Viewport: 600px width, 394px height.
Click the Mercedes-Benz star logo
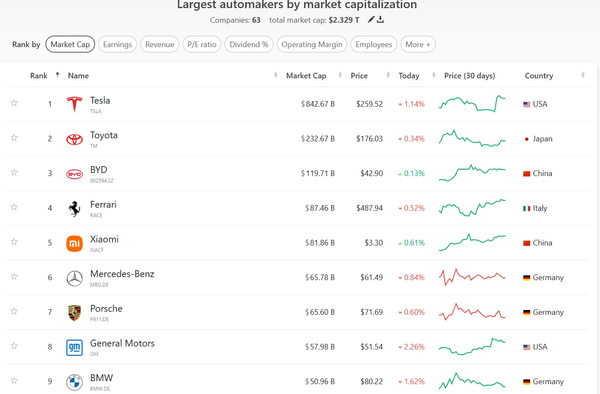74,278
